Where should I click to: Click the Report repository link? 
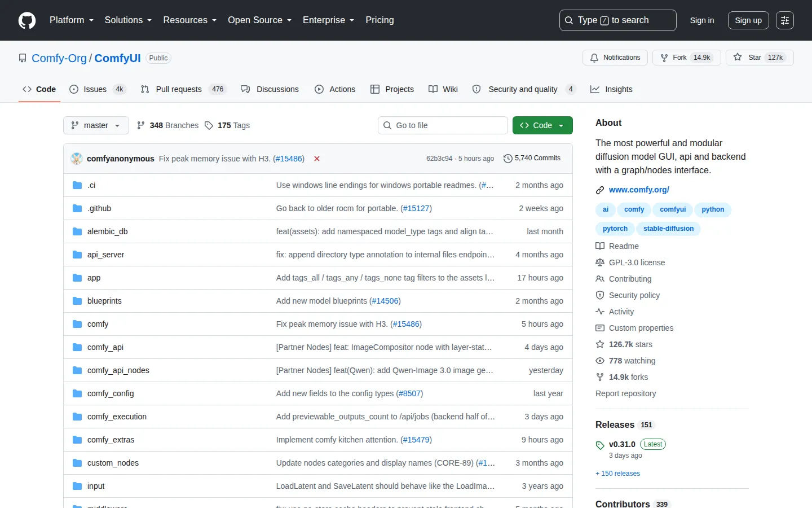(625, 393)
